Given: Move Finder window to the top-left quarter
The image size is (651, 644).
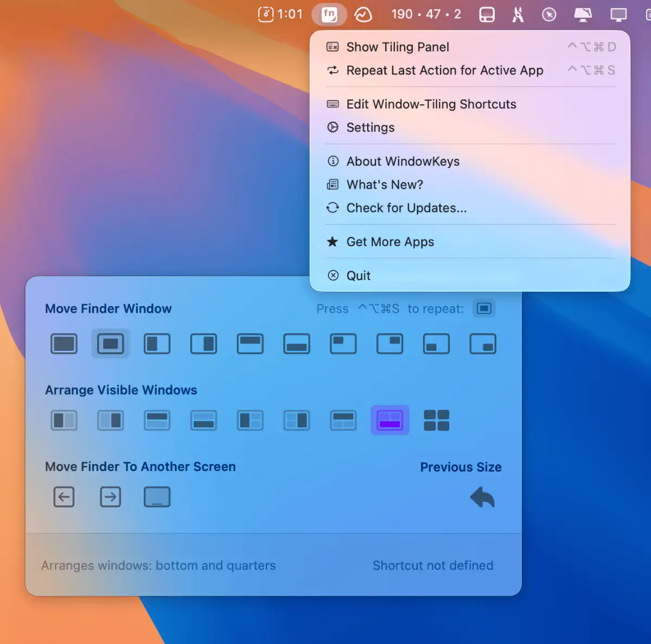Looking at the screenshot, I should 343,344.
